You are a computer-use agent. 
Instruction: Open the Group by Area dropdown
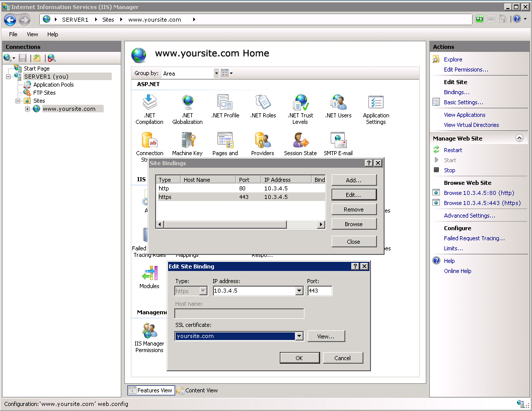point(216,74)
